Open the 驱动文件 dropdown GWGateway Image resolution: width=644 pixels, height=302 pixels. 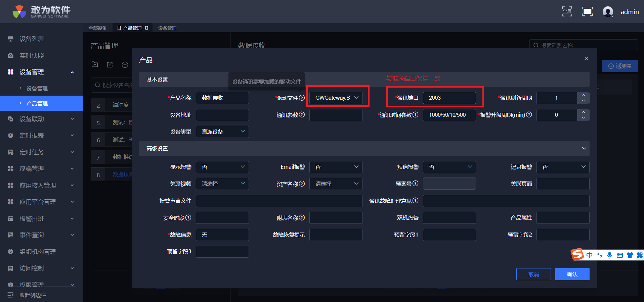pyautogui.click(x=336, y=98)
